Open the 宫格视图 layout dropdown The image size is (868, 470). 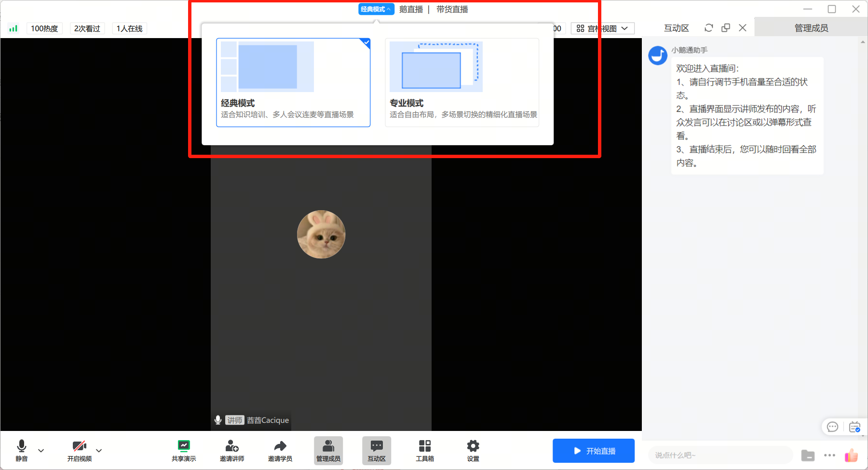(x=602, y=28)
